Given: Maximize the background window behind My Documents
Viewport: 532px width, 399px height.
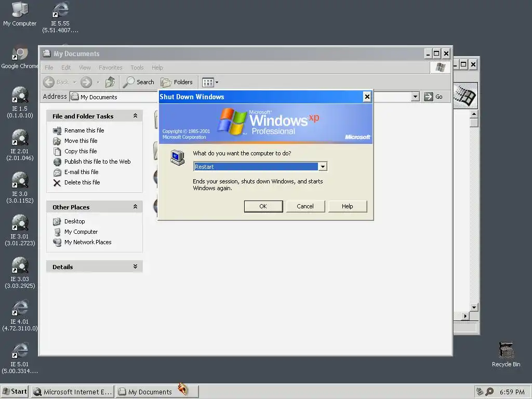Looking at the screenshot, I should click(x=463, y=64).
